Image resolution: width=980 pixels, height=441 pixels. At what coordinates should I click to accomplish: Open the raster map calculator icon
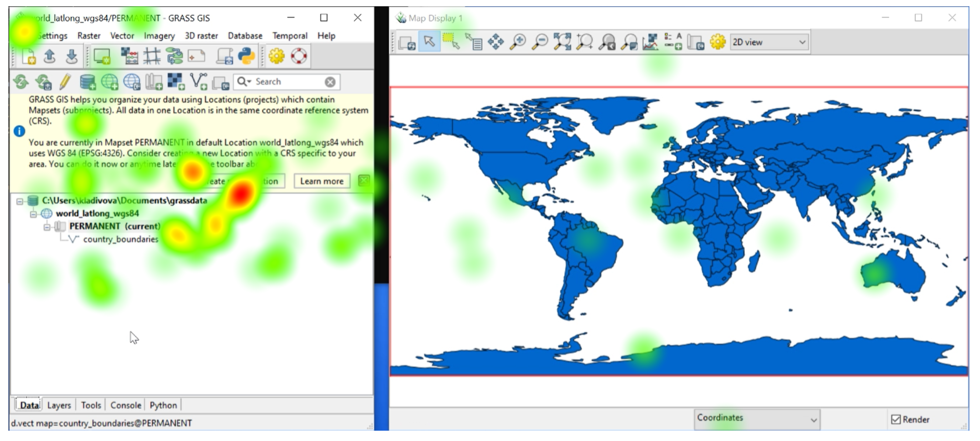[x=129, y=57]
